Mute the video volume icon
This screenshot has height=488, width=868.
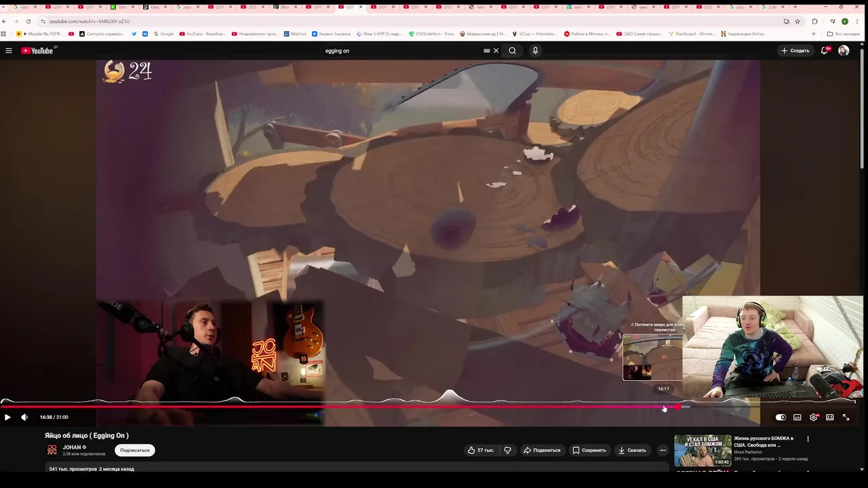[x=24, y=418]
